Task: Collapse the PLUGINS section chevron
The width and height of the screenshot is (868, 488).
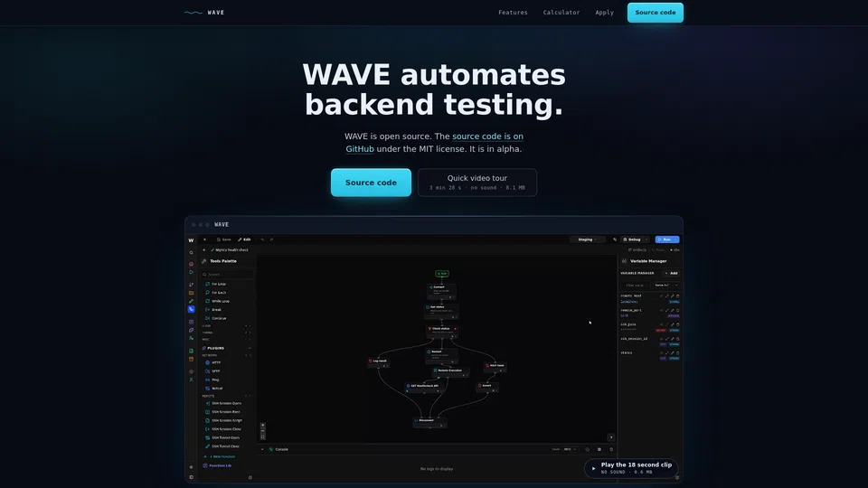Action: tap(250, 348)
